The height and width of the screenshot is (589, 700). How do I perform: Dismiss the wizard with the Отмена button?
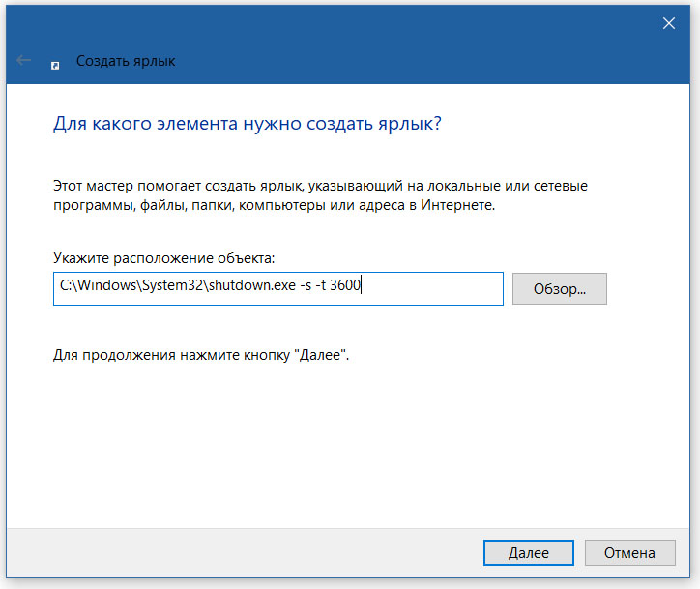(630, 553)
